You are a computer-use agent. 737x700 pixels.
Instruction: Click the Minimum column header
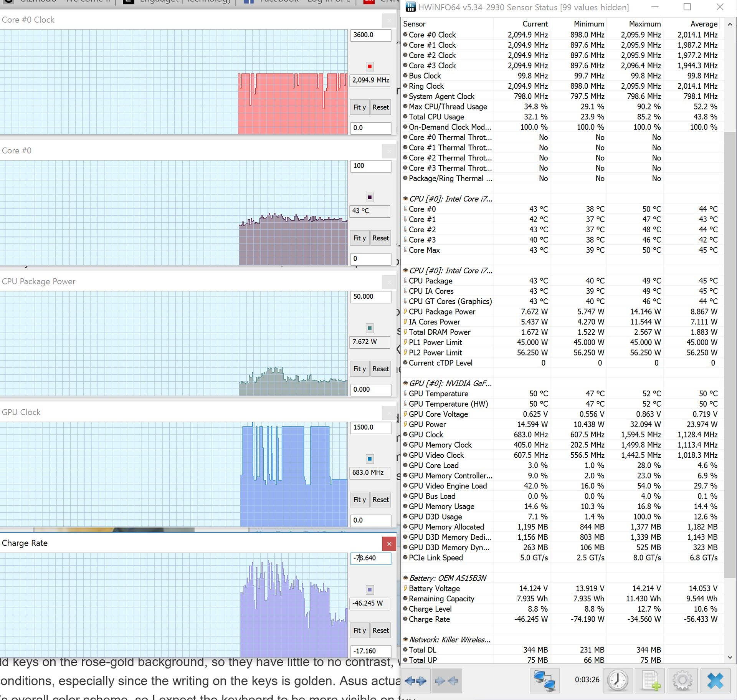click(578, 24)
